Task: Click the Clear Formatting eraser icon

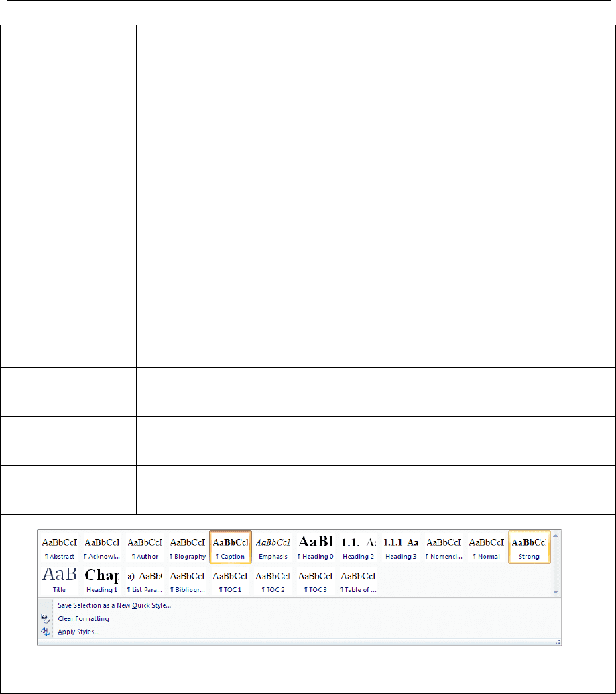Action: tap(46, 618)
